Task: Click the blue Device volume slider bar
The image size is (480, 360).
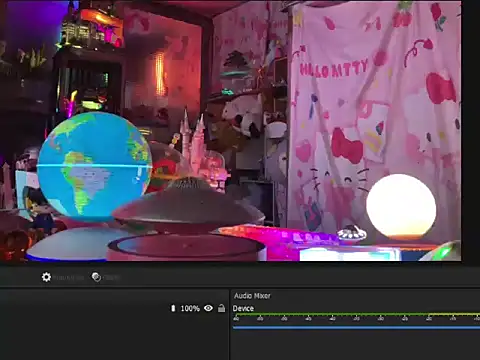Action: (x=356, y=328)
